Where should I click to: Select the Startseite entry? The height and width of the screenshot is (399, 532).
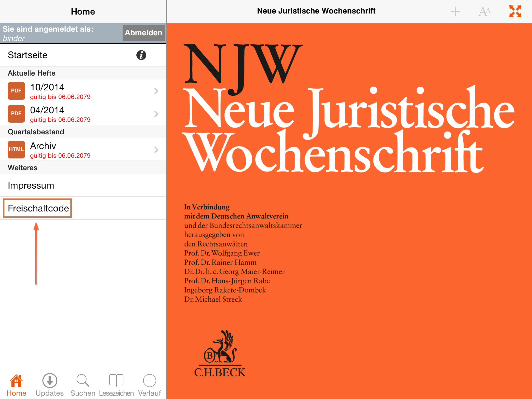tap(83, 55)
